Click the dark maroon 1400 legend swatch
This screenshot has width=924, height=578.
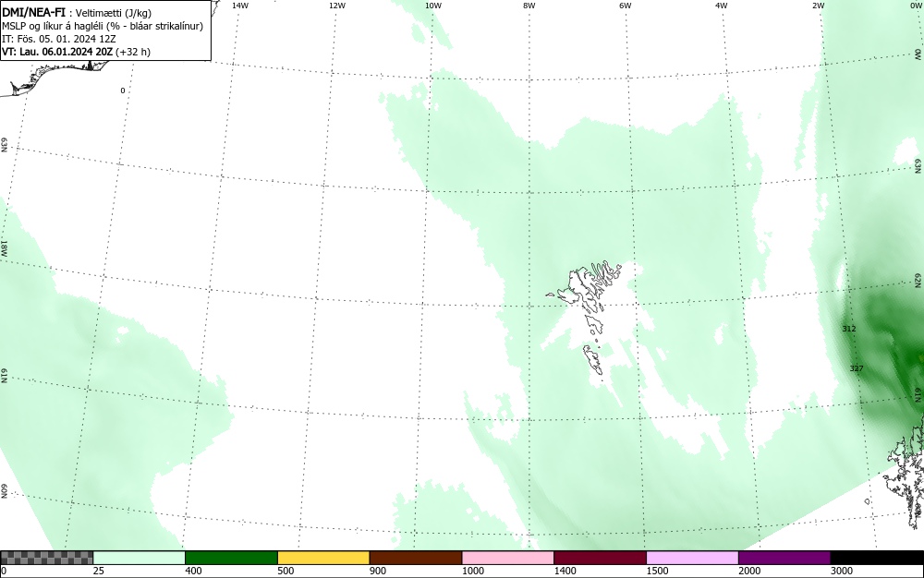tap(600, 558)
